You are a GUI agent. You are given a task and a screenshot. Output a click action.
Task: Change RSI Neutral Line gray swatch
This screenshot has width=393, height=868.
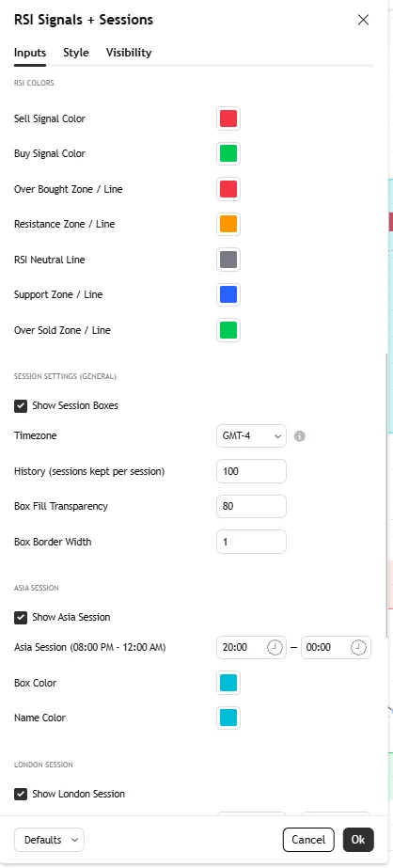(228, 260)
